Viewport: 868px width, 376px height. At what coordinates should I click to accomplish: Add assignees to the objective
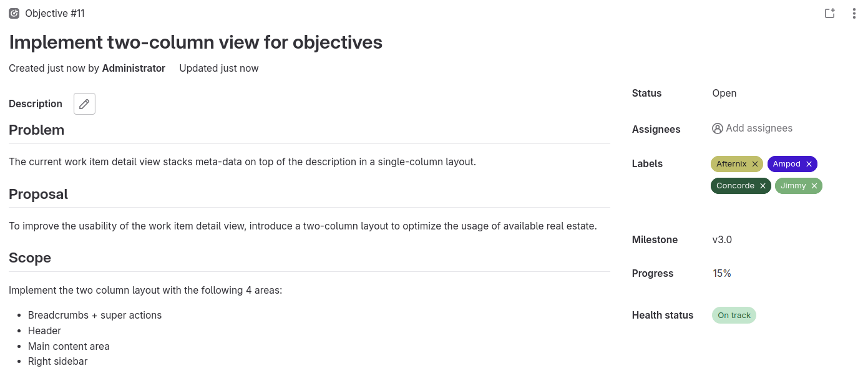759,128
